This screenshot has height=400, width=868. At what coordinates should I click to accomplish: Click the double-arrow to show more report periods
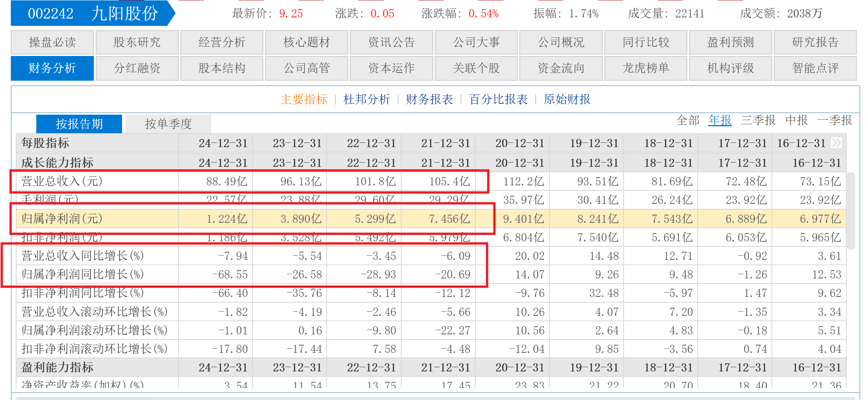(836, 143)
